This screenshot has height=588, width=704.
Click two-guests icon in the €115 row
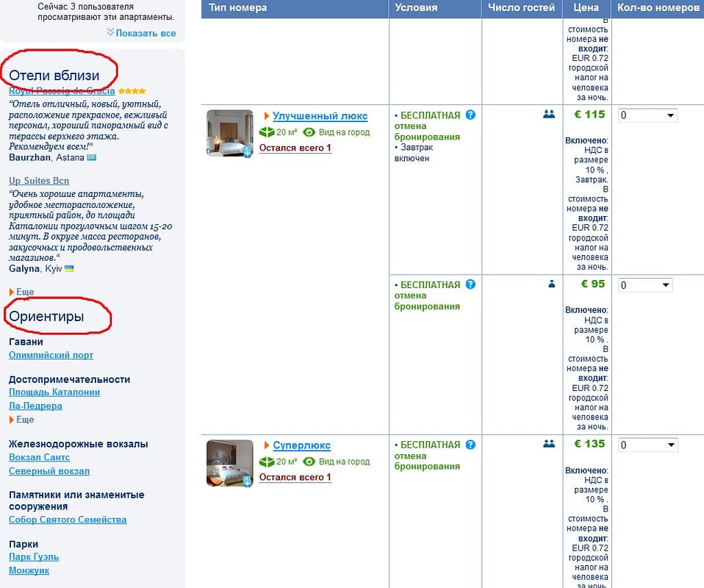(548, 115)
